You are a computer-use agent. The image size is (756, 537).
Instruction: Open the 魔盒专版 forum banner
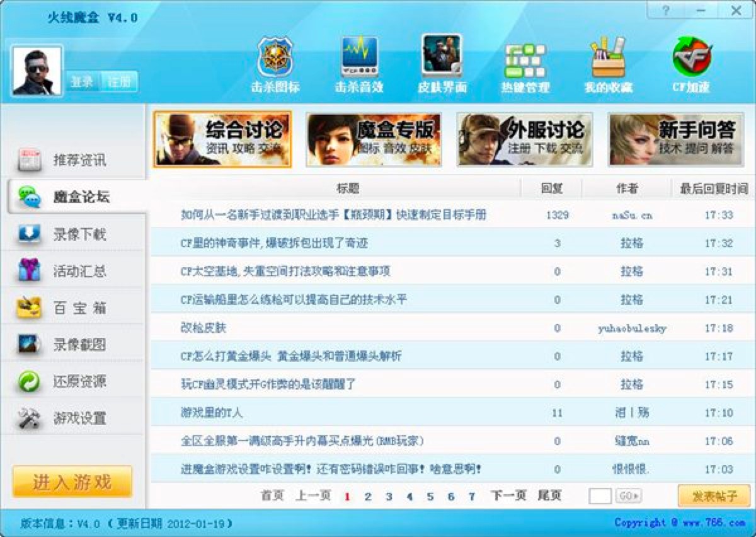pyautogui.click(x=374, y=139)
